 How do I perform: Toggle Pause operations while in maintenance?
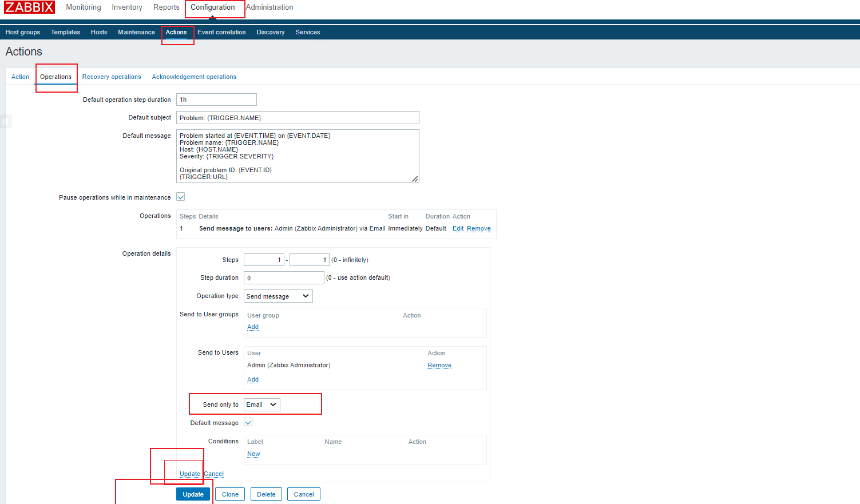pos(181,197)
